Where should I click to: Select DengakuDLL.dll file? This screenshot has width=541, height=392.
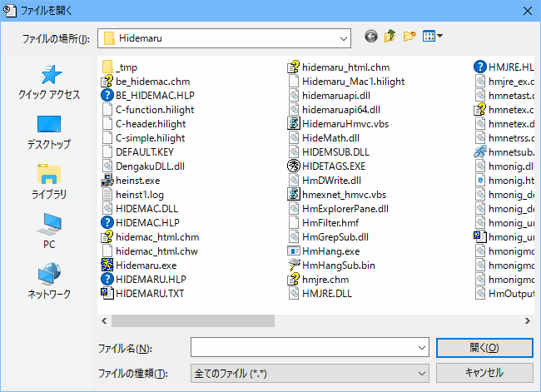point(143,166)
